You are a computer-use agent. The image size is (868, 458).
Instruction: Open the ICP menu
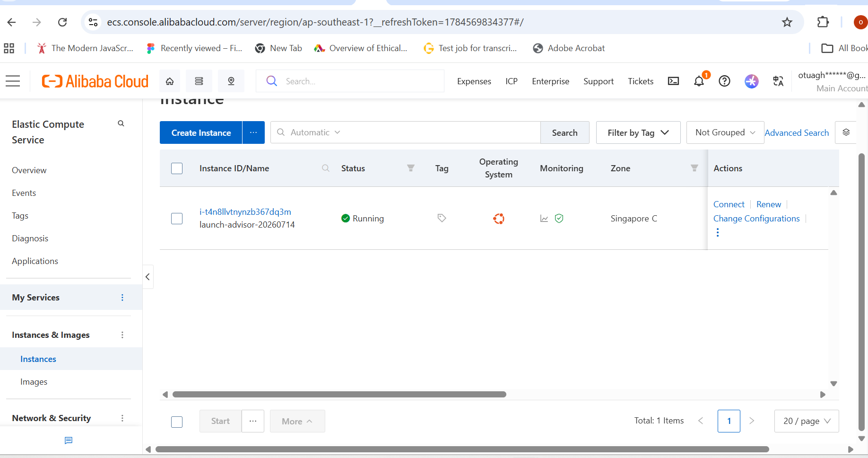512,81
